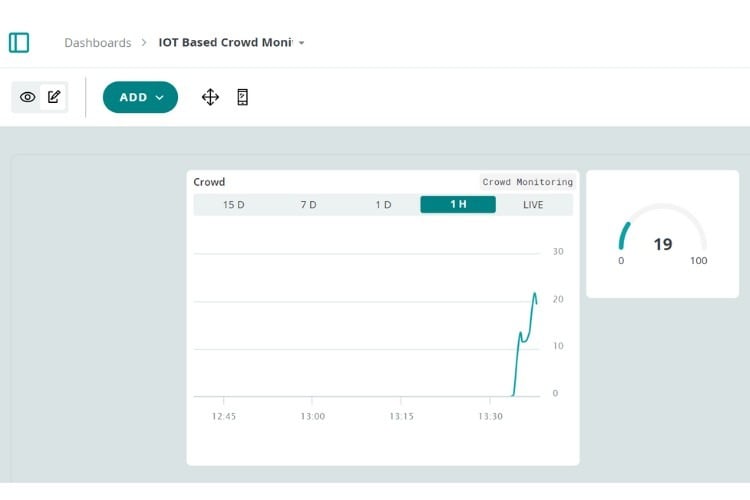Open the mobile layout phone icon
The height and width of the screenshot is (500, 750).
coord(243,97)
